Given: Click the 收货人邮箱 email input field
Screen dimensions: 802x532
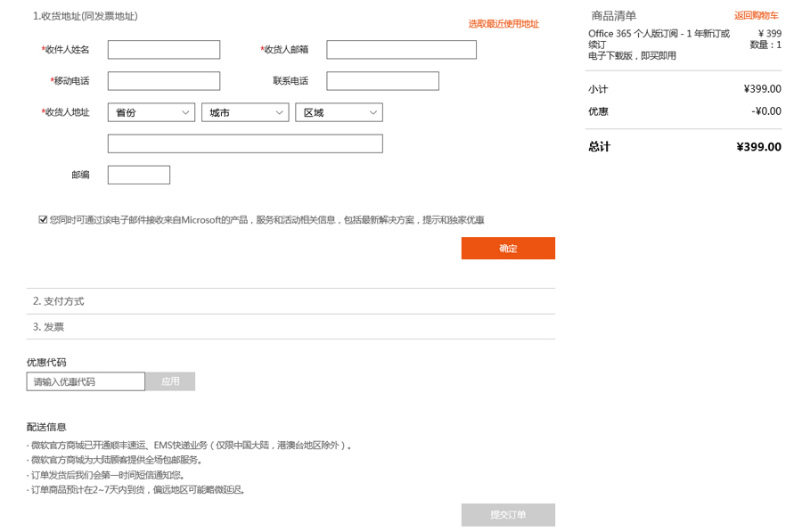Looking at the screenshot, I should tap(401, 49).
